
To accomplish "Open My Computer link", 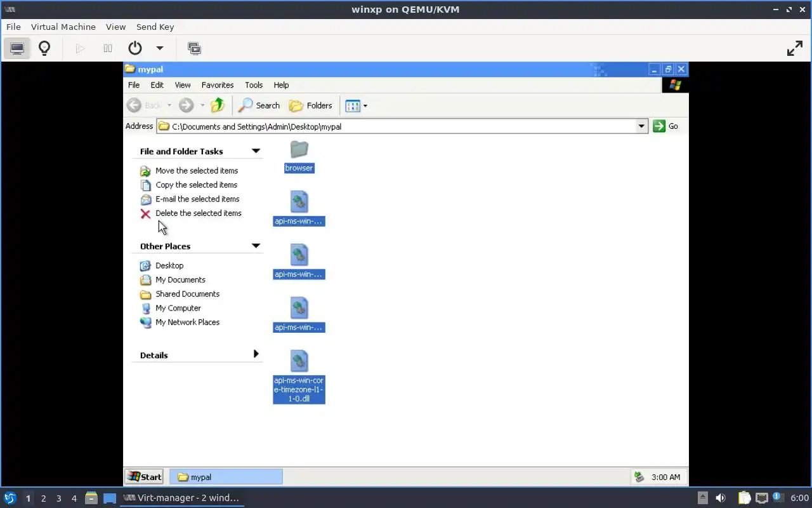I will click(178, 308).
